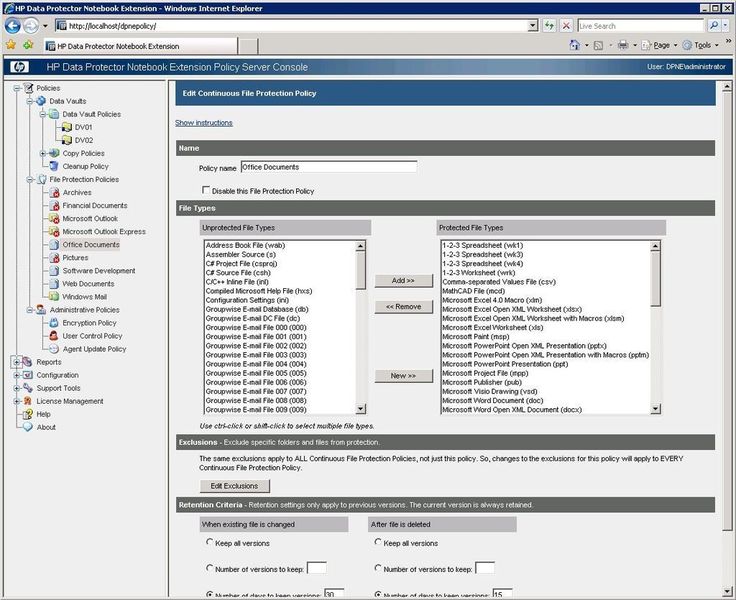Image resolution: width=736 pixels, height=600 pixels.
Task: Click the Data Vaults globe icon
Action: [41, 101]
